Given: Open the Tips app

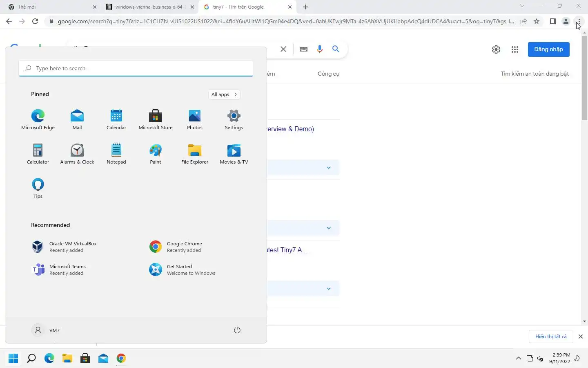Looking at the screenshot, I should tap(38, 188).
